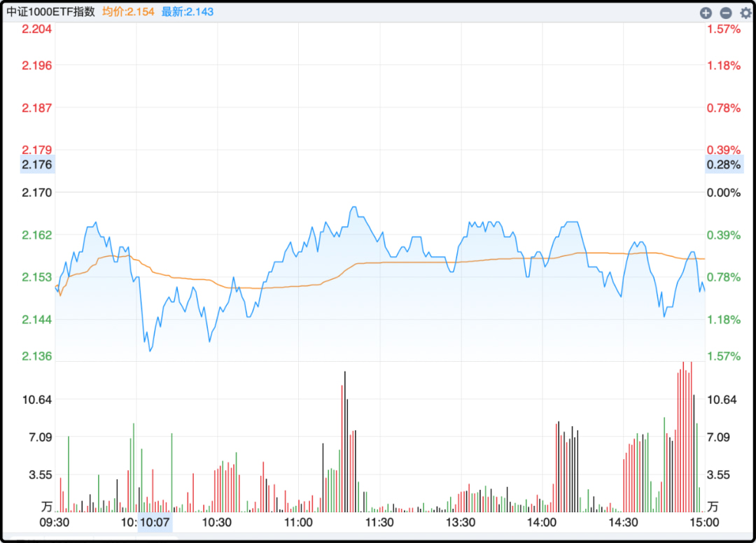Click the 10:07 crosshair time marker
This screenshot has height=543, width=756.
coord(155,523)
